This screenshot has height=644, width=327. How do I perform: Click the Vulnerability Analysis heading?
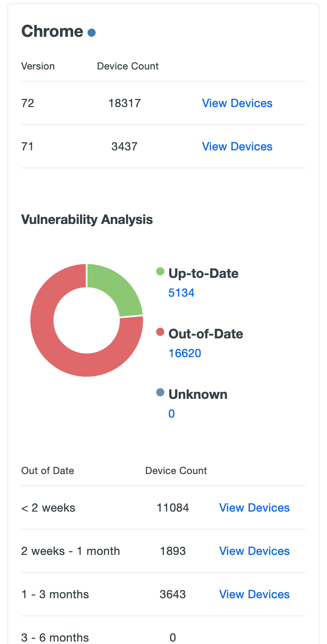pos(87,219)
